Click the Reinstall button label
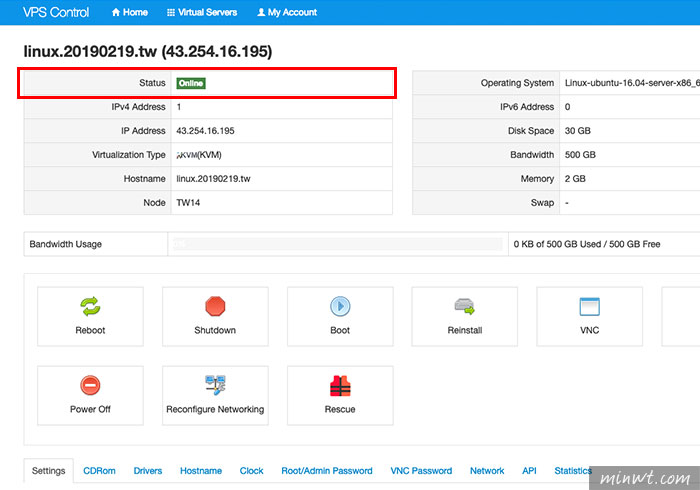The height and width of the screenshot is (490, 700). coord(465,330)
